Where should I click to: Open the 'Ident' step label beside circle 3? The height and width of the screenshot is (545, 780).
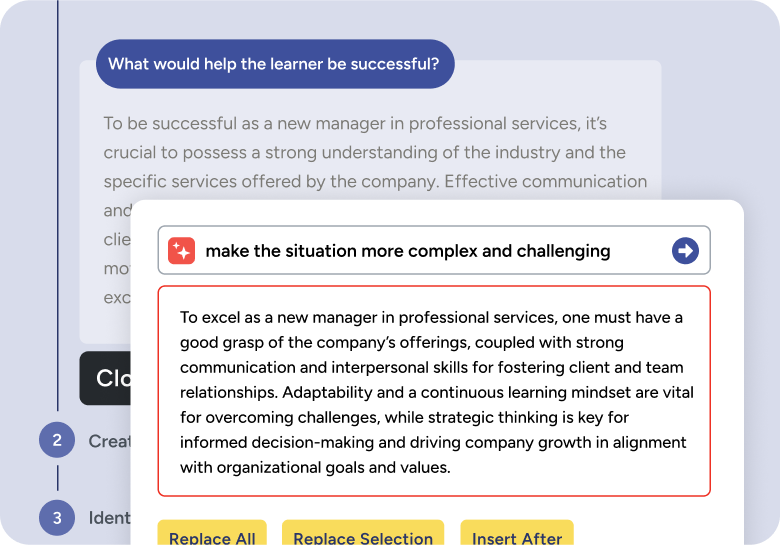(x=109, y=518)
